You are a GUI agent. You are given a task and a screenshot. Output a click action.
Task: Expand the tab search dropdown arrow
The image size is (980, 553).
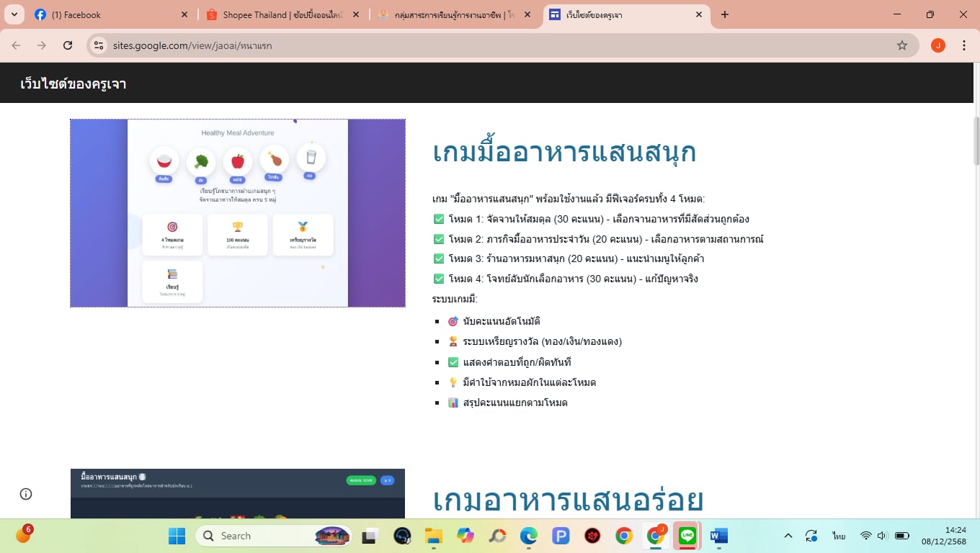tap(14, 14)
